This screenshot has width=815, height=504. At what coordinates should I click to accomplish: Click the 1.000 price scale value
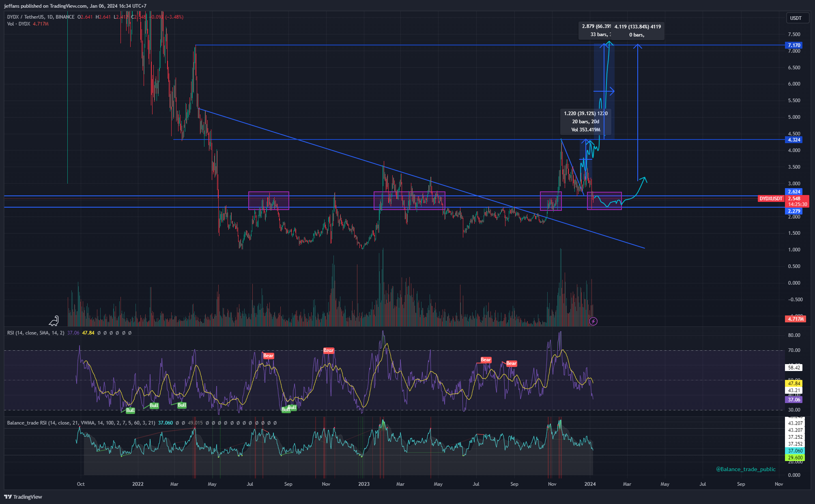tap(794, 249)
